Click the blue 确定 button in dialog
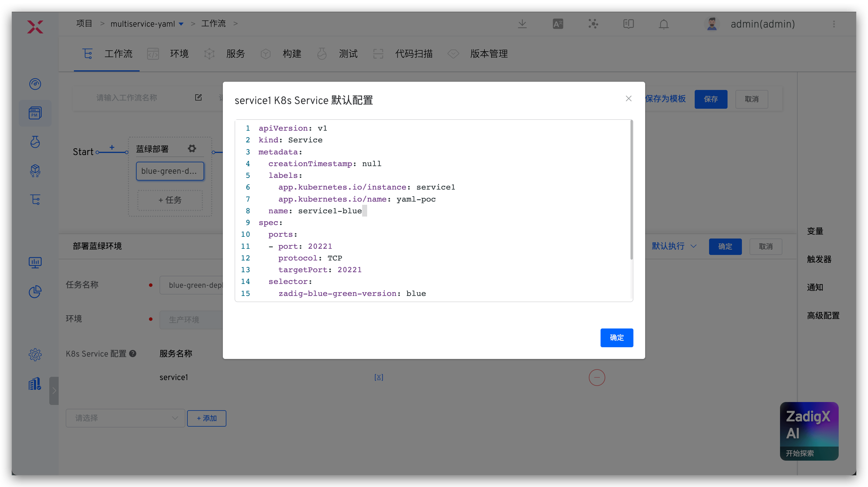The image size is (868, 487). click(x=616, y=338)
